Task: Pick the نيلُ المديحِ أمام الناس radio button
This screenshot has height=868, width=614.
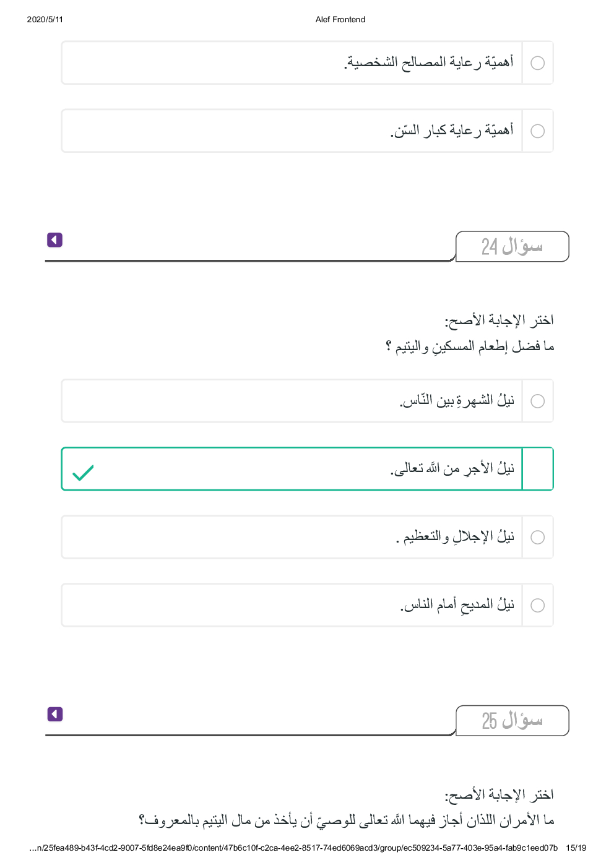Action: (538, 605)
